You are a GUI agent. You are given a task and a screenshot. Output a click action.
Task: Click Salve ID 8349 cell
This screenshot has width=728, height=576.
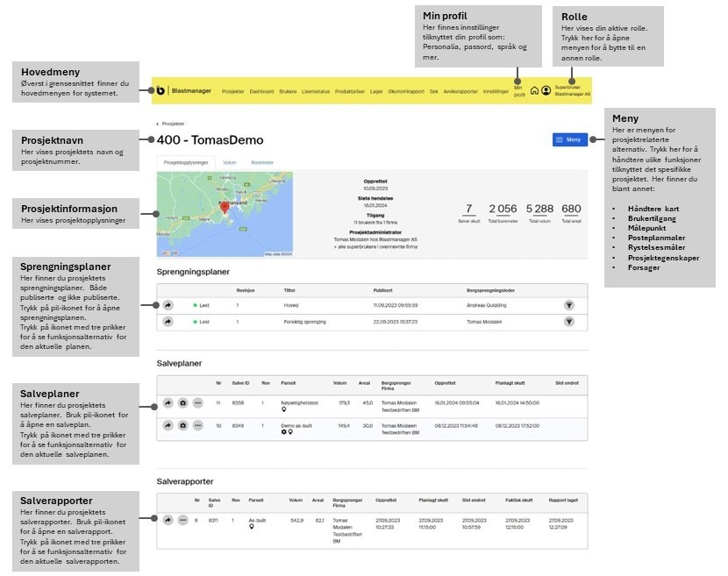[x=238, y=425]
